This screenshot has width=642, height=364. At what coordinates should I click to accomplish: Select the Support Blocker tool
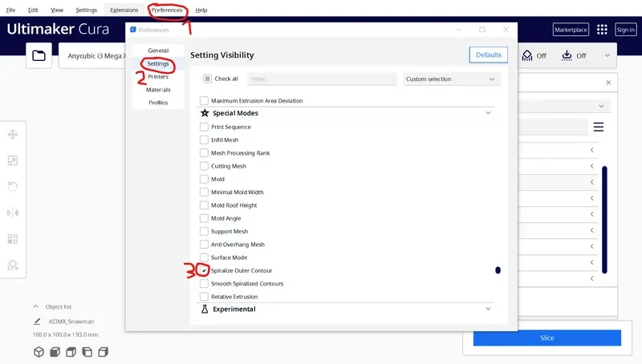coord(13,265)
